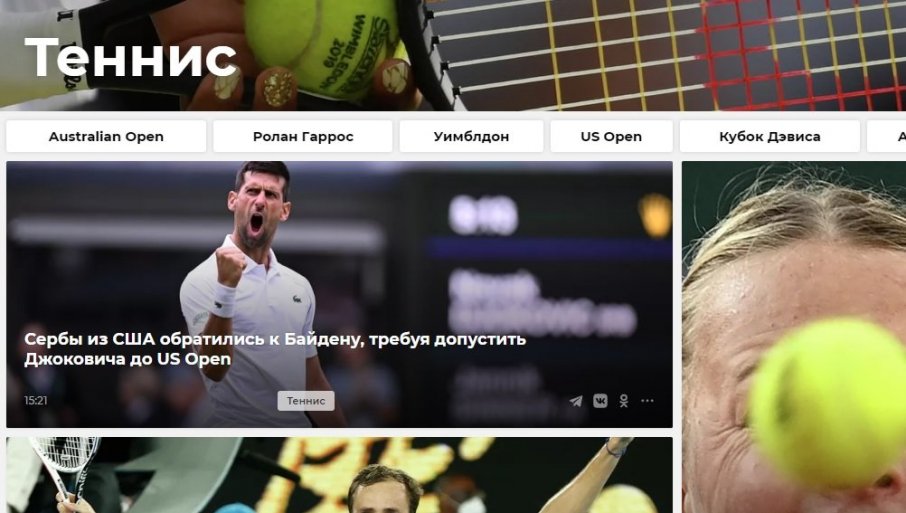Share the Djokovic article via Telegram icon
Image resolution: width=906 pixels, height=513 pixels.
coord(576,401)
